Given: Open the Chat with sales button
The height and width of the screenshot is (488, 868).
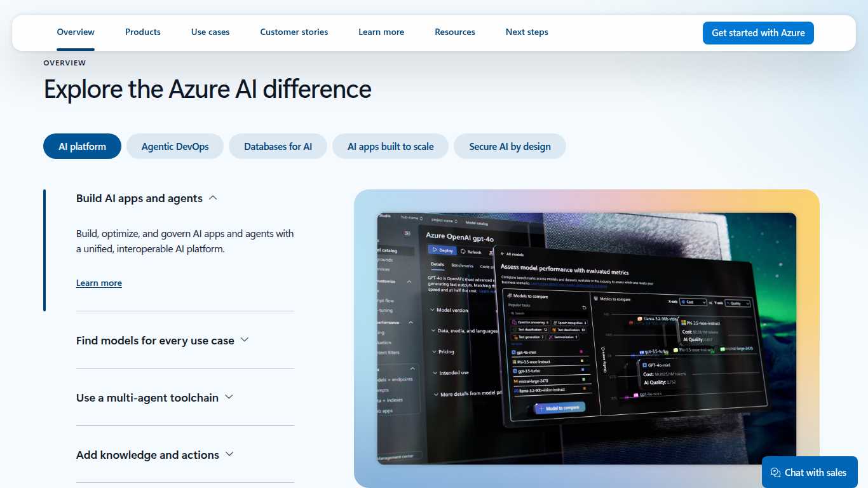Looking at the screenshot, I should pyautogui.click(x=810, y=472).
